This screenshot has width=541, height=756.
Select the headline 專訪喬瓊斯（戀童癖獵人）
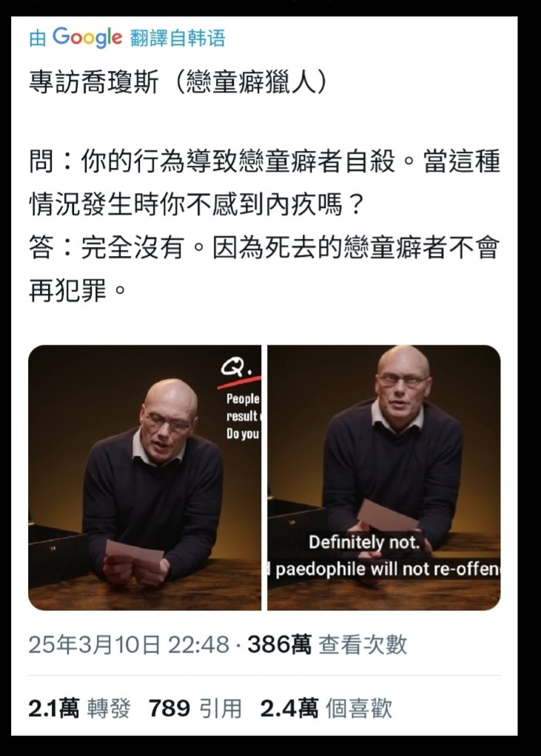click(178, 82)
